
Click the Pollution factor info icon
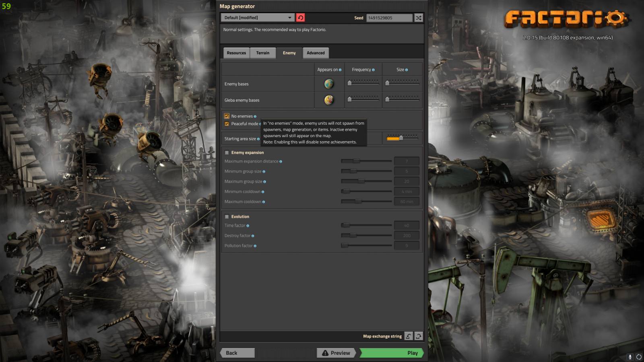click(x=255, y=246)
